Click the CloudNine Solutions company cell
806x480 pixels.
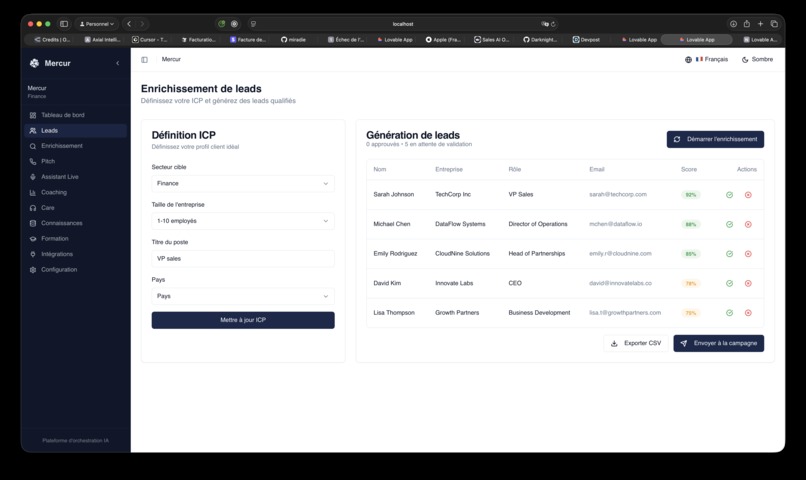coord(462,254)
